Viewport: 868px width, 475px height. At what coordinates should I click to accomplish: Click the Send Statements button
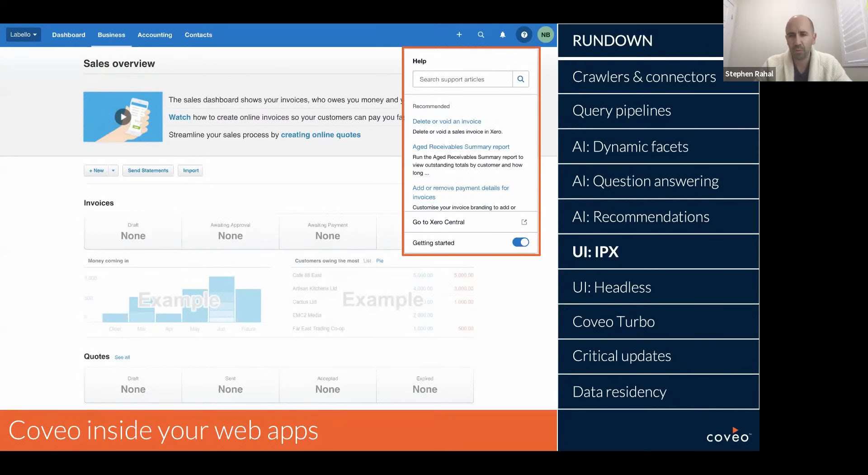point(148,171)
